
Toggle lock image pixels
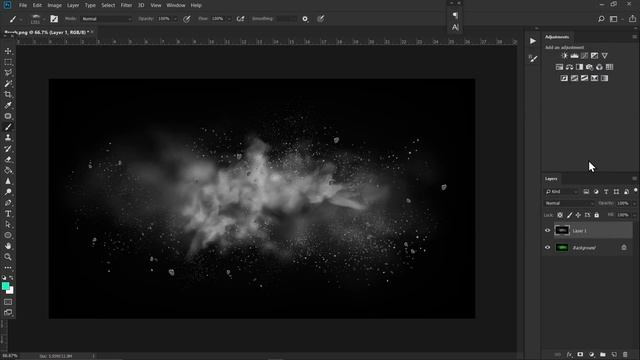coord(569,215)
